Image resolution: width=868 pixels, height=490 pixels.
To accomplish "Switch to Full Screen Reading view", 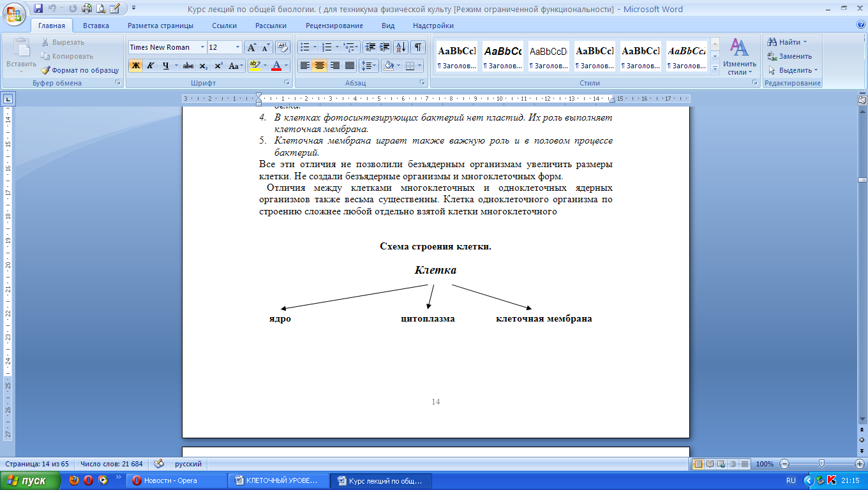I will pos(709,464).
